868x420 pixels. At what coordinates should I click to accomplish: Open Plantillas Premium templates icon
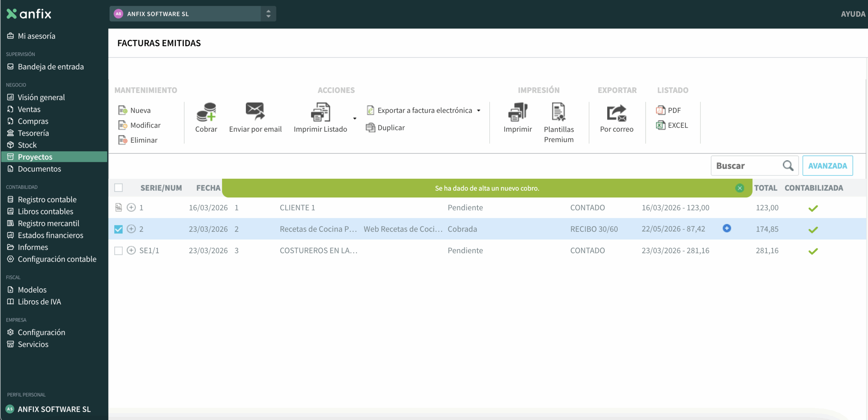pyautogui.click(x=558, y=112)
